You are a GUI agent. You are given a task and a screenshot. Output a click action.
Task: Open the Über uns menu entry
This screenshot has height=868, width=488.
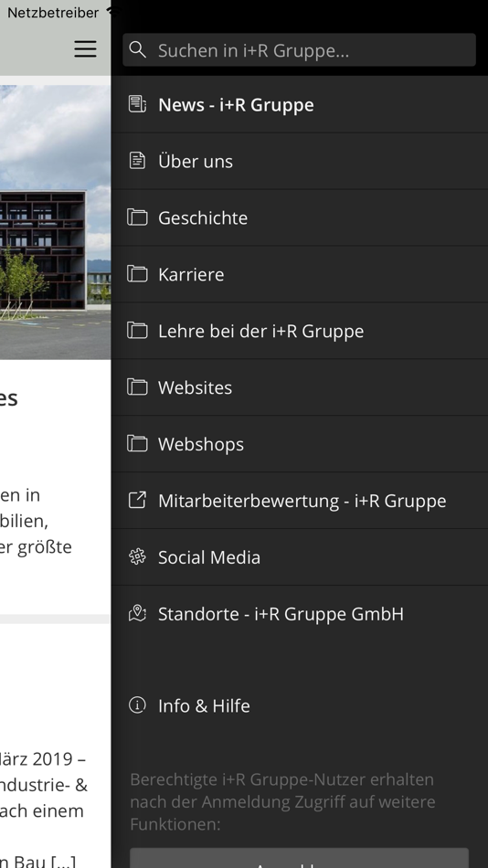[300, 161]
